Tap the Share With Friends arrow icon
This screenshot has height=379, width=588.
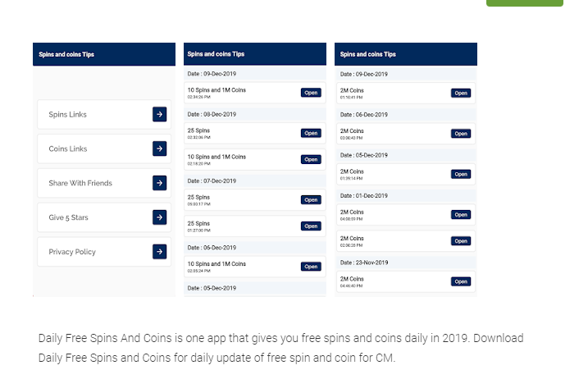click(x=159, y=183)
